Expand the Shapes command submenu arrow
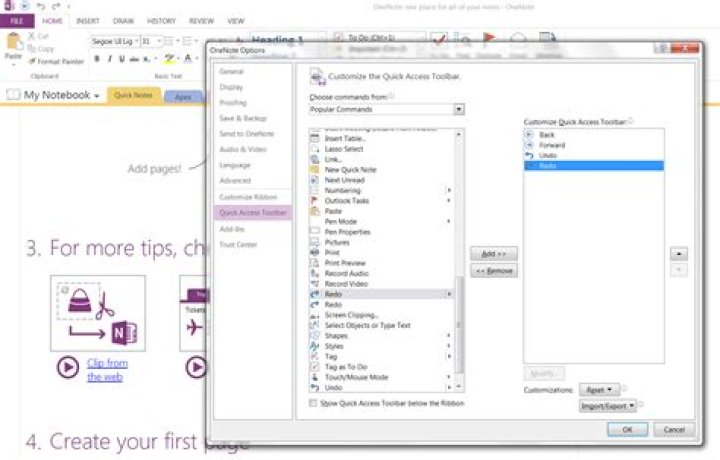 [449, 336]
